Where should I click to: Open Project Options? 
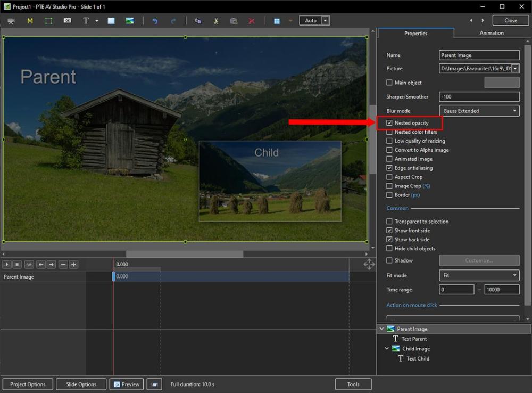tap(28, 384)
